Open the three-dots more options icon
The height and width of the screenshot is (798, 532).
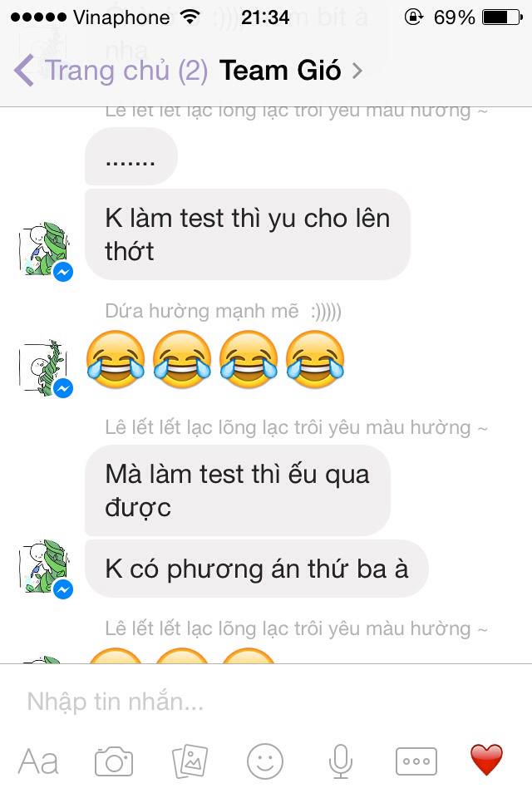(416, 761)
